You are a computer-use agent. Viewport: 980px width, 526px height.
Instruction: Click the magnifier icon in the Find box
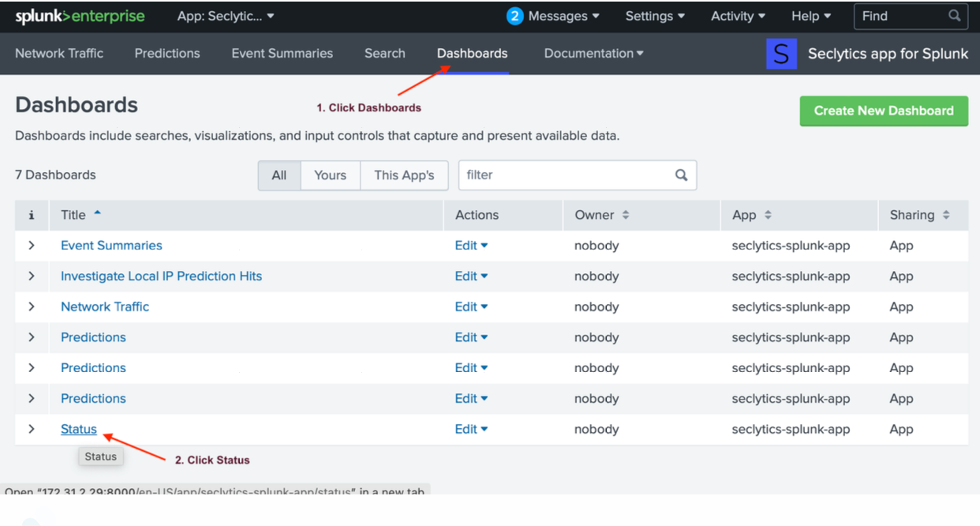click(955, 16)
